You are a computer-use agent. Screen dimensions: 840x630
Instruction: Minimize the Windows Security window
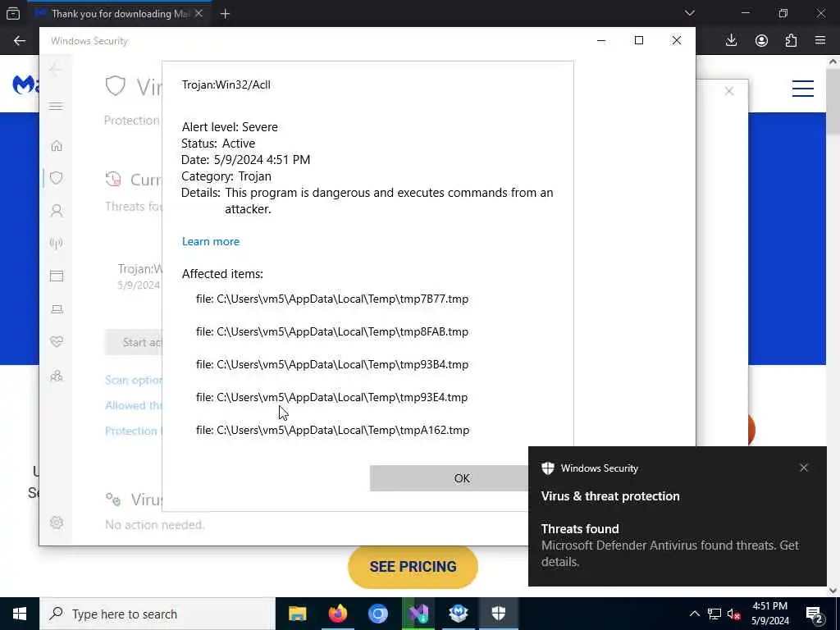pos(601,41)
